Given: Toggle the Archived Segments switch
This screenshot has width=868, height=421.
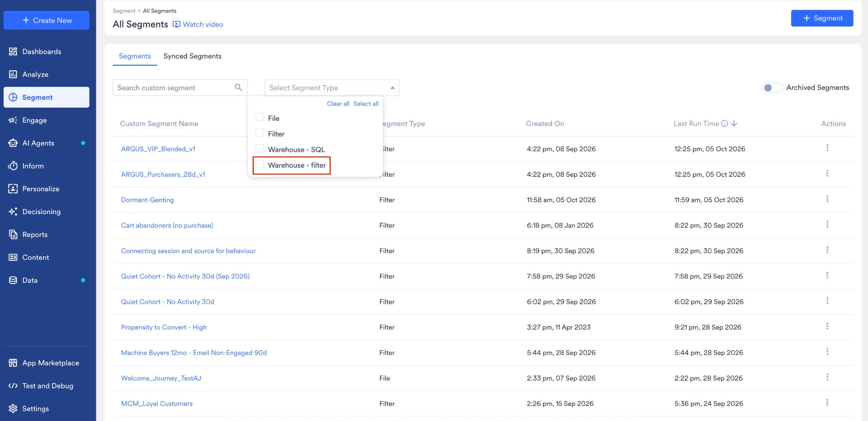Looking at the screenshot, I should coord(772,88).
